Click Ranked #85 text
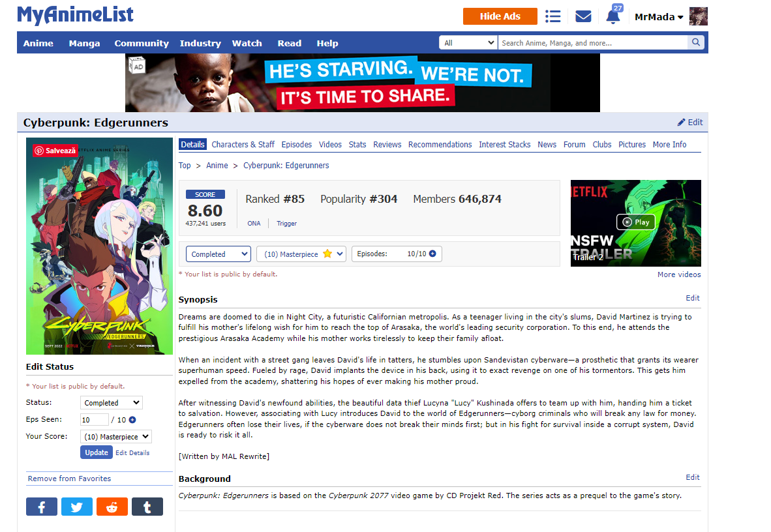The height and width of the screenshot is (532, 771). (x=275, y=199)
